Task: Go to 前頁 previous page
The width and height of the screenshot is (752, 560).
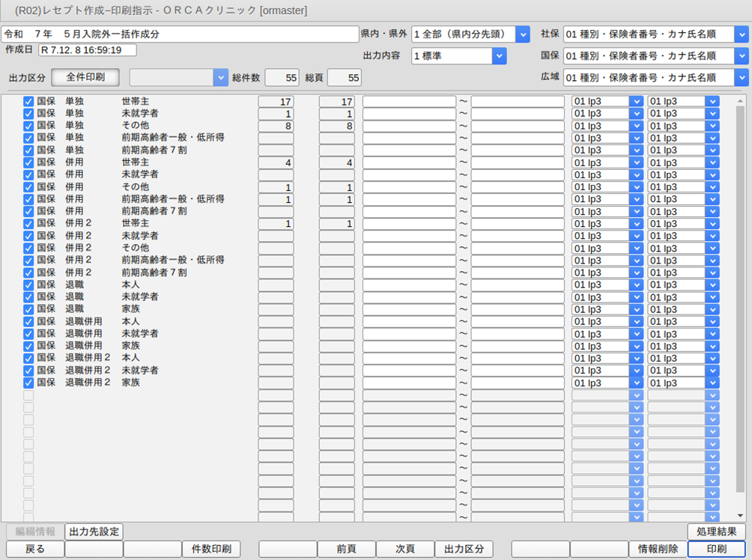Action: [x=346, y=549]
